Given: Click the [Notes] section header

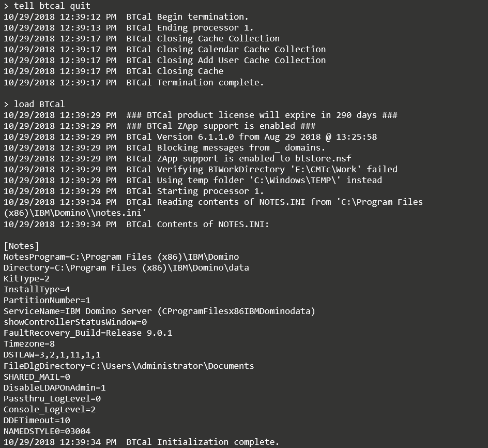Looking at the screenshot, I should 21,246.
